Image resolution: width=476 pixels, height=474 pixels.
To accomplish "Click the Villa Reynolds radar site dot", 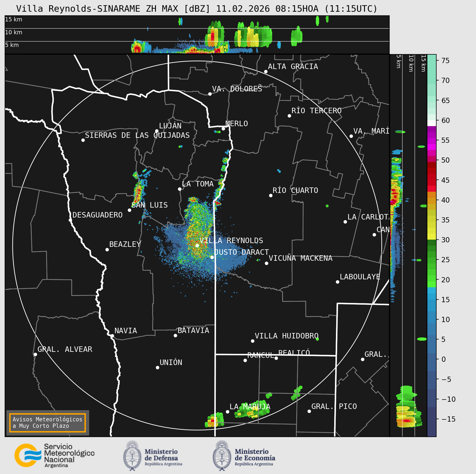I will [197, 246].
